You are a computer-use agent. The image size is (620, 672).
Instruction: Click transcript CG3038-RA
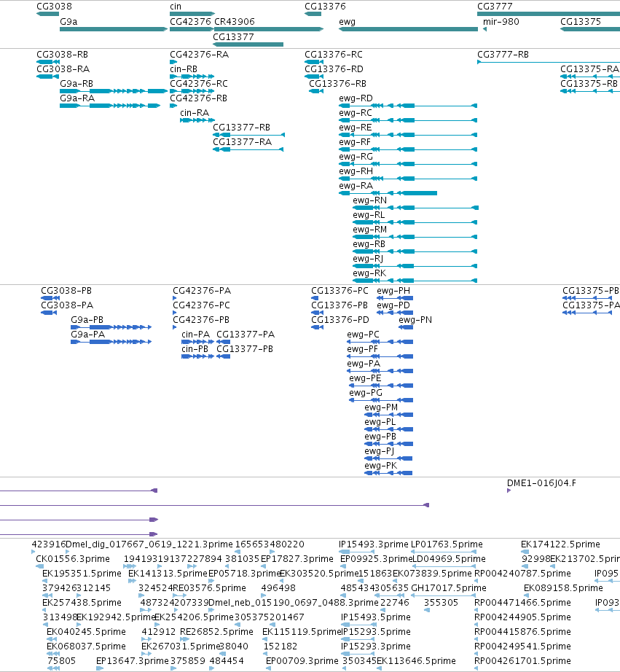(x=48, y=77)
